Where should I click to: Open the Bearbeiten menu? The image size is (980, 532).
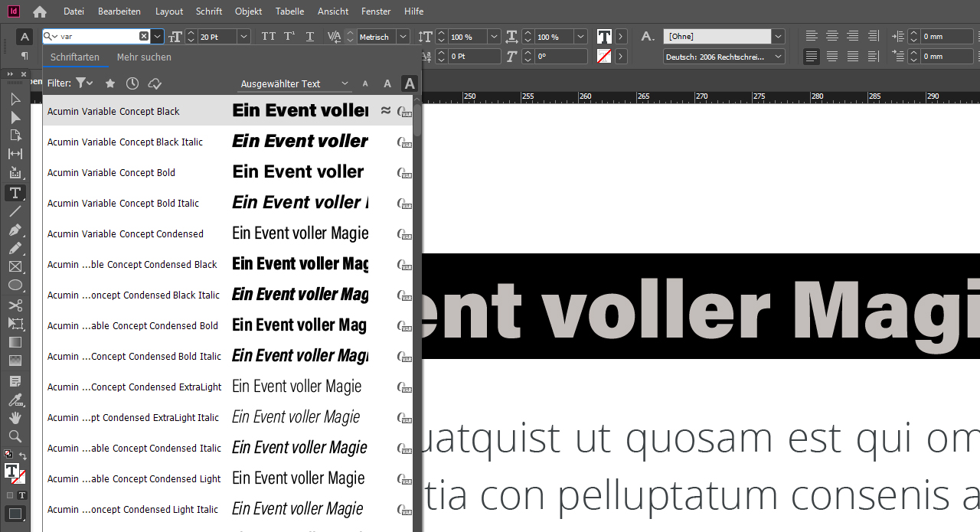(119, 11)
